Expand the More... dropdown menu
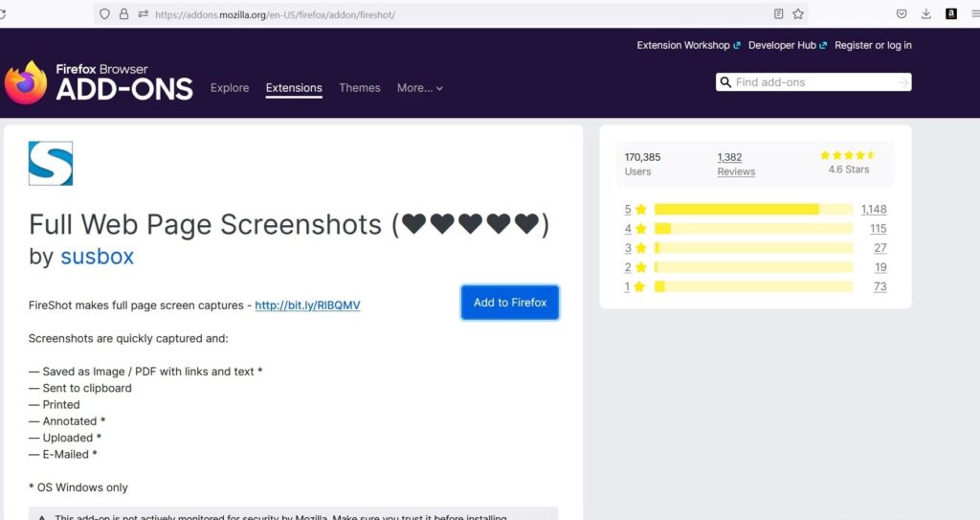This screenshot has width=980, height=520. 420,88
